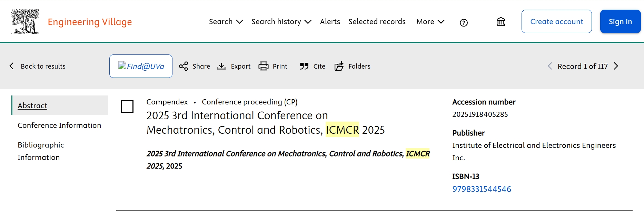Click the record title ICMCR 2025 heading
The height and width of the screenshot is (213, 644).
266,123
